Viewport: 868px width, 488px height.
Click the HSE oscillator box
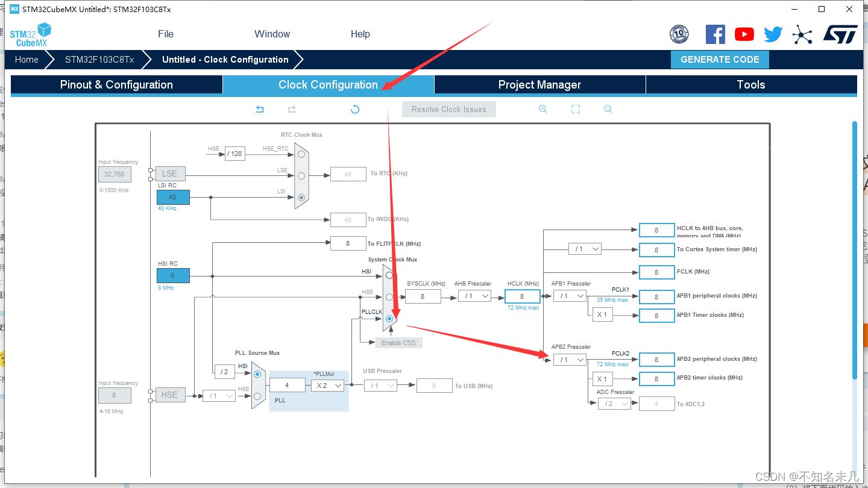pos(170,395)
